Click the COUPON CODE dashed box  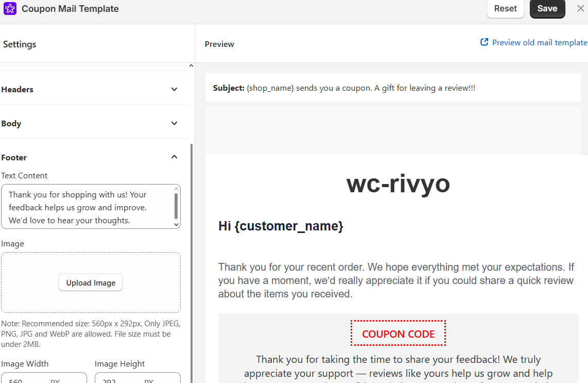click(398, 334)
